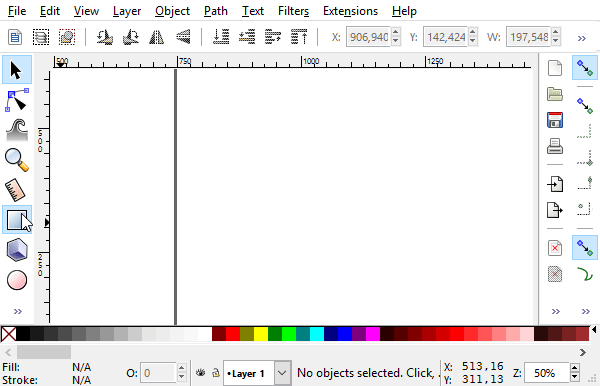Click the Save document floppy icon
This screenshot has height=386, width=600.
[555, 120]
